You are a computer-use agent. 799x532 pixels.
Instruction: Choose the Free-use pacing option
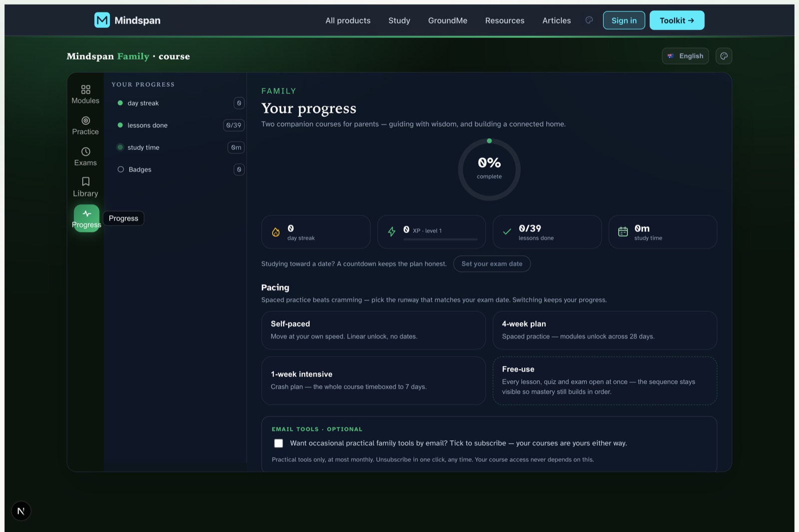point(605,380)
